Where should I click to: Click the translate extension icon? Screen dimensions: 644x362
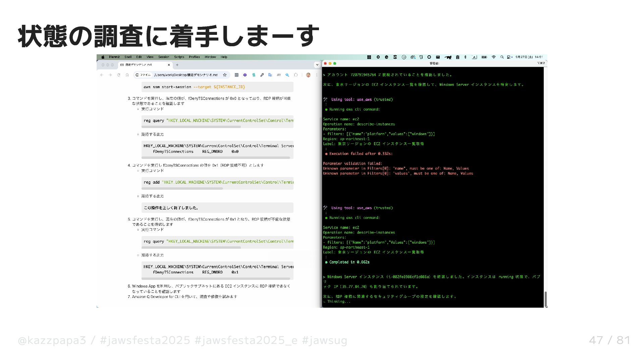point(270,75)
